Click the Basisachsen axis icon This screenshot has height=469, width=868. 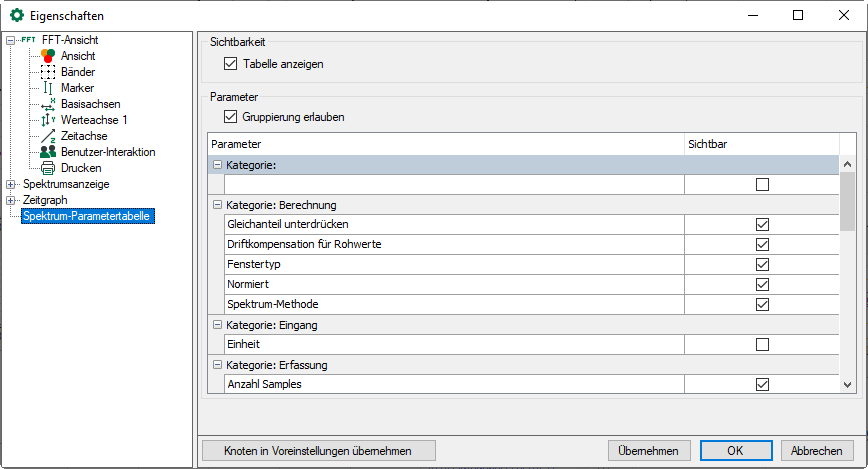pos(48,104)
